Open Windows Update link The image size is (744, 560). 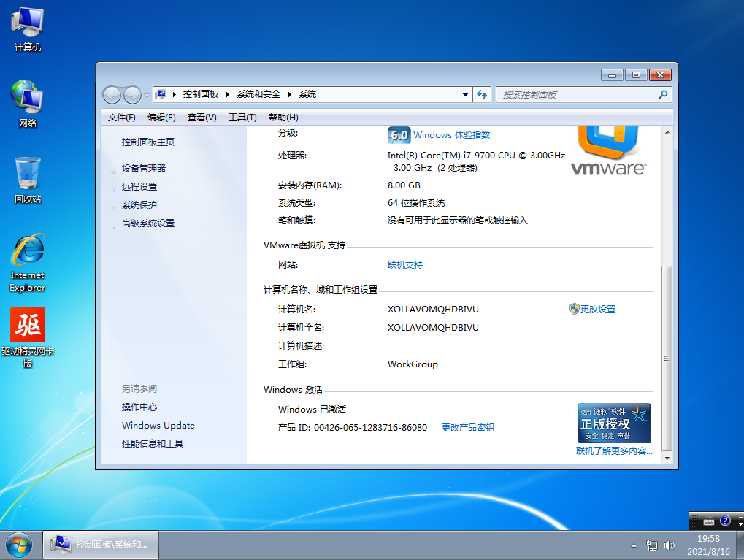158,425
